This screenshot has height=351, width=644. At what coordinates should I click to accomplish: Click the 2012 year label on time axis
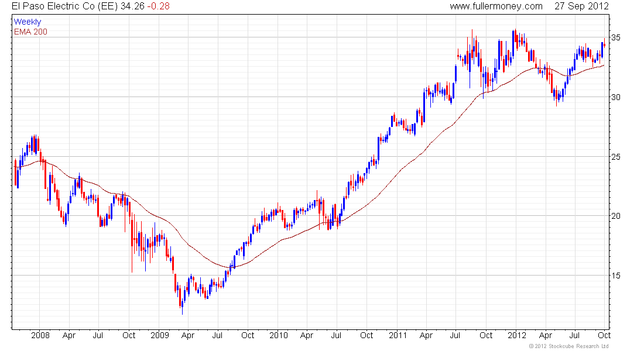[x=517, y=335]
